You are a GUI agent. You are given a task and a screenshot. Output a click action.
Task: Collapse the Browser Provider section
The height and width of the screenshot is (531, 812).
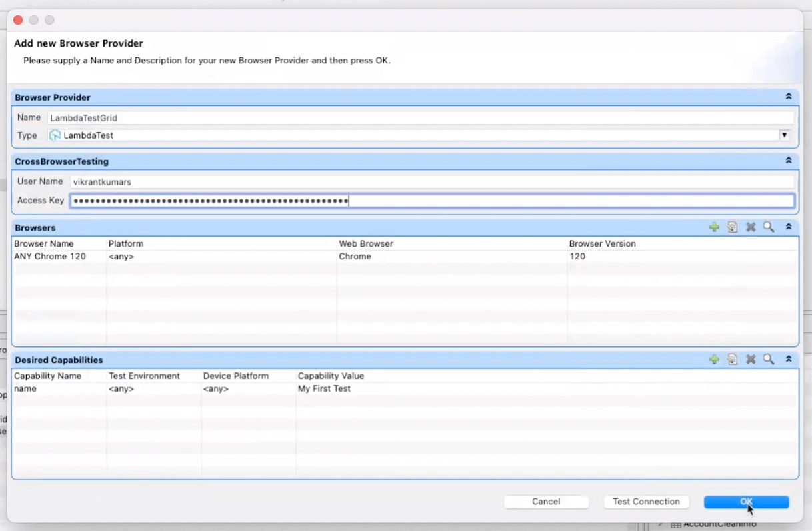click(789, 96)
